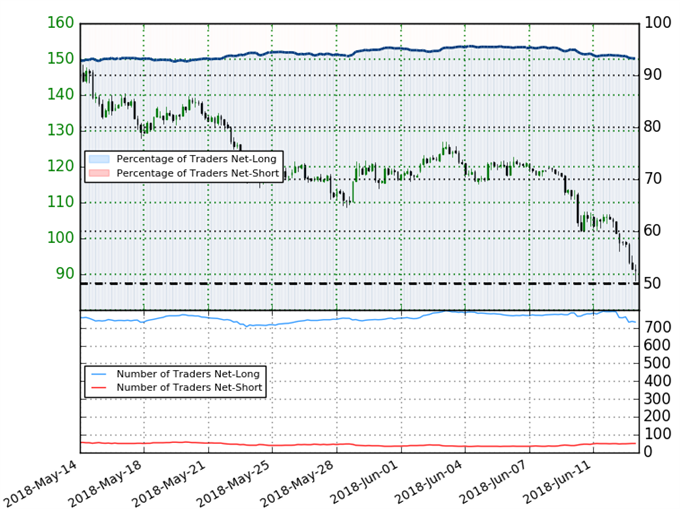This screenshot has width=680, height=509.
Task: Select 'Percentage of Traders Net-Long' legend text
Action: click(x=196, y=159)
